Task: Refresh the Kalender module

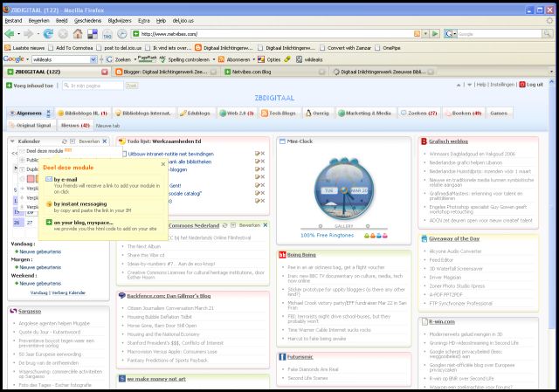Action: point(65,141)
